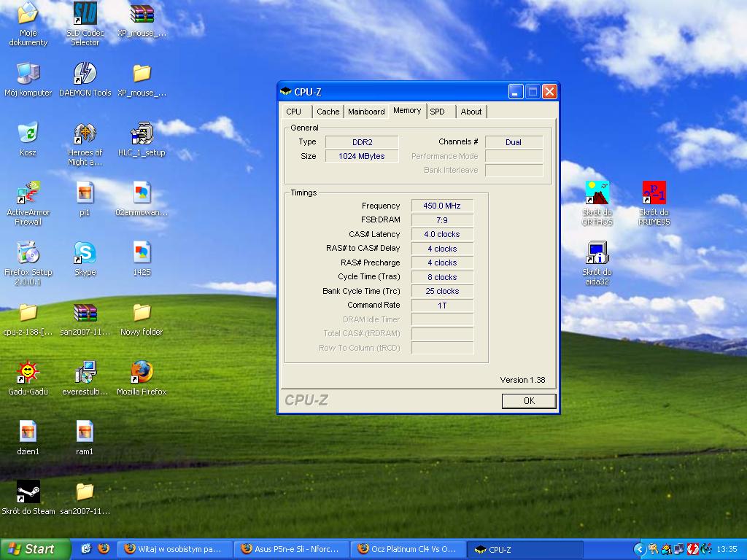The height and width of the screenshot is (560, 747).
Task: Switch to the 'Asus P5n-e Sli' taskbar window
Action: pos(291,549)
